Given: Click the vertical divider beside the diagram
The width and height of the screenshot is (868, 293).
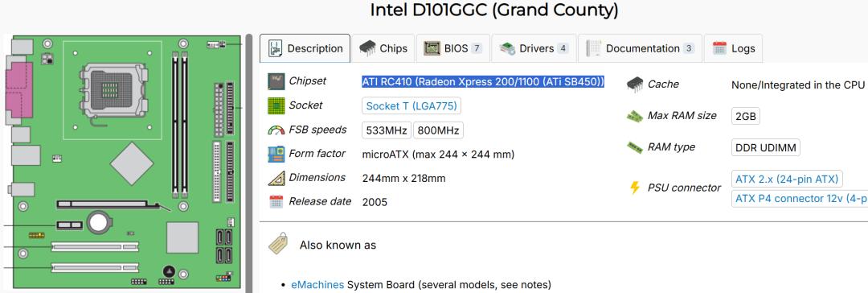Looking at the screenshot, I should pos(250,163).
